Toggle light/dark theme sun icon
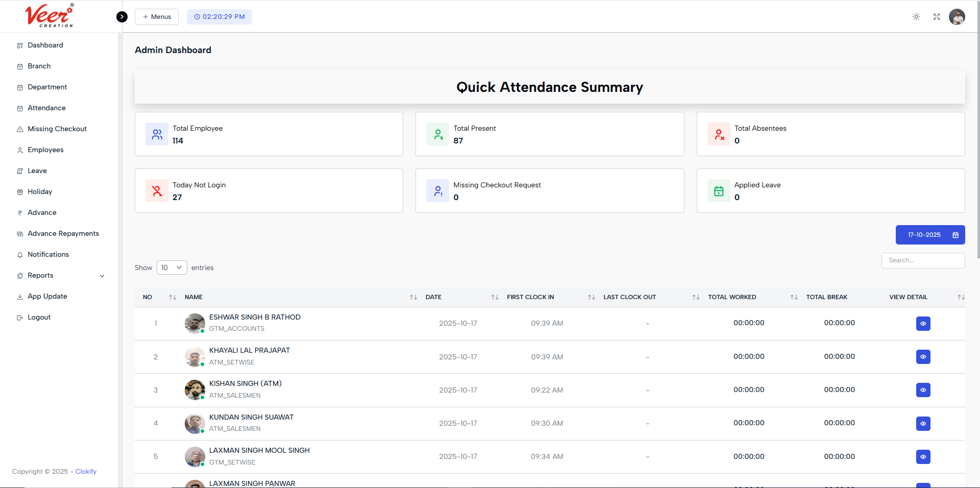This screenshot has height=488, width=980. [916, 17]
